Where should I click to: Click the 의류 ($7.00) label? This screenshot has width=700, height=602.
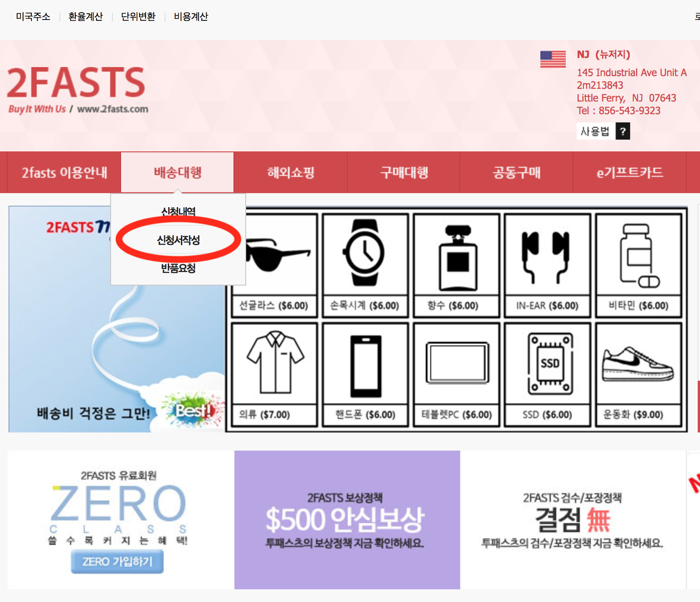(264, 414)
